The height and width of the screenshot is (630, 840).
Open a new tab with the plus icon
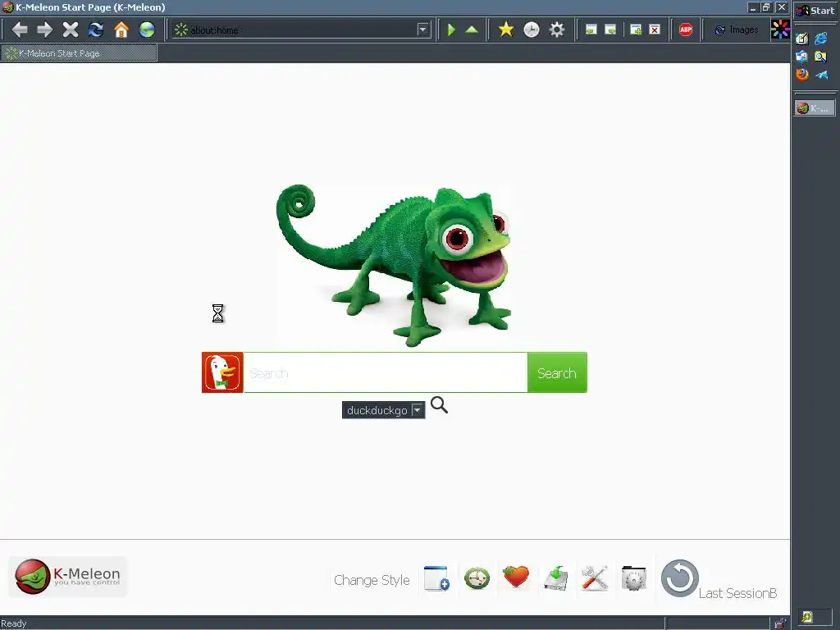pyautogui.click(x=636, y=30)
